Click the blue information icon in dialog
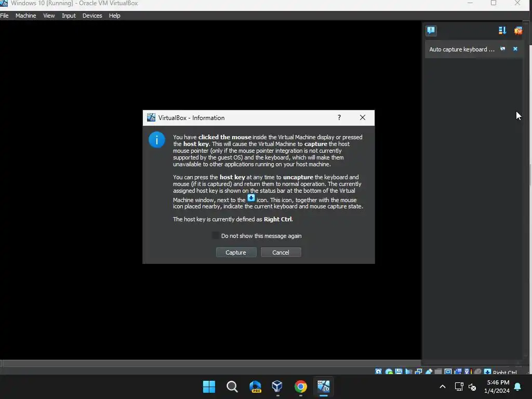The image size is (532, 399). 157,139
